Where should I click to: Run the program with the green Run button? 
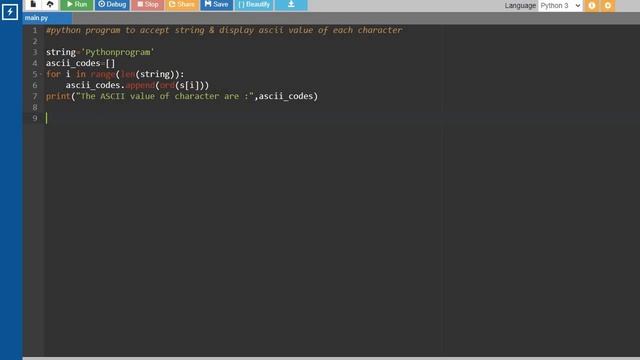[x=77, y=4]
